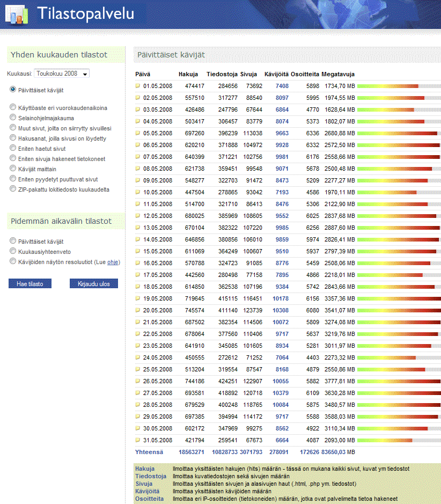
Task: Click the Megatavuja column header
Action: (338, 74)
